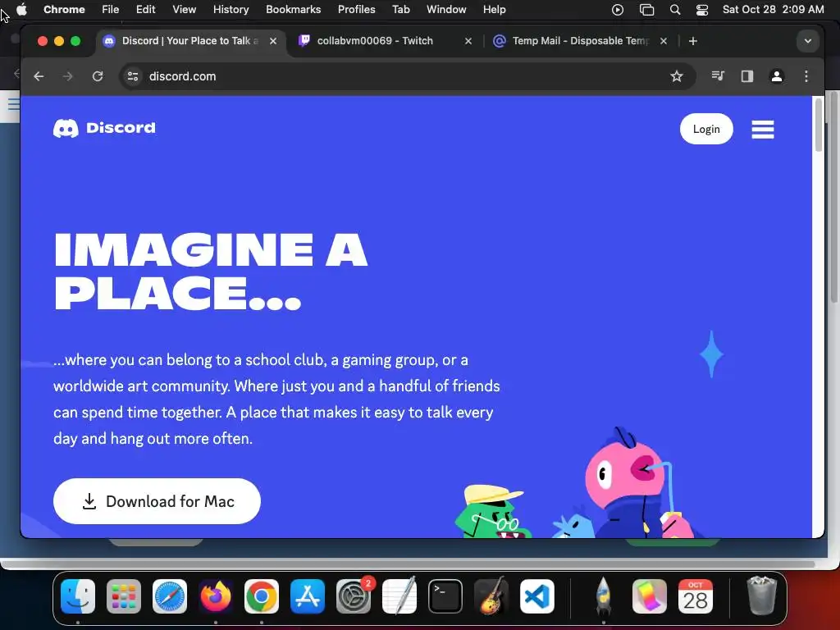The width and height of the screenshot is (840, 630).
Task: Click the browser forward arrow
Action: pyautogui.click(x=67, y=76)
